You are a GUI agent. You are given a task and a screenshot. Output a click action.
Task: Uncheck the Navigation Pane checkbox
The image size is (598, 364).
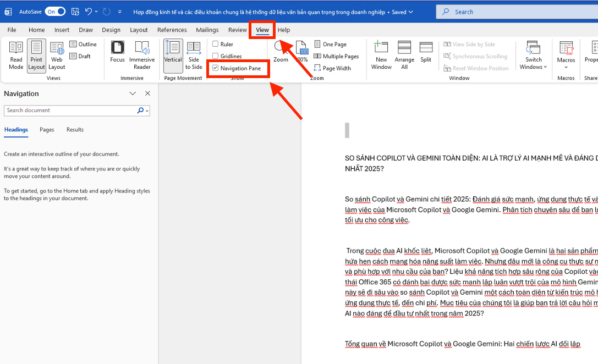(216, 68)
